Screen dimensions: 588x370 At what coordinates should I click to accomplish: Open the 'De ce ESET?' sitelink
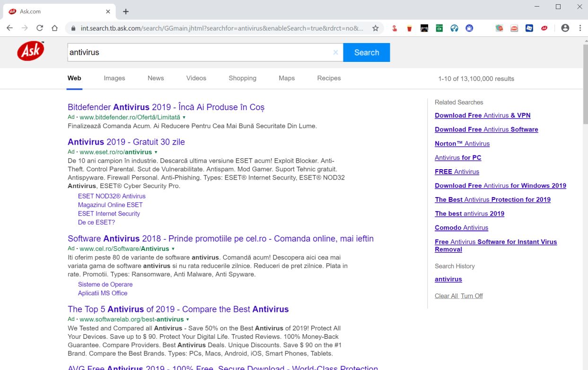click(97, 222)
